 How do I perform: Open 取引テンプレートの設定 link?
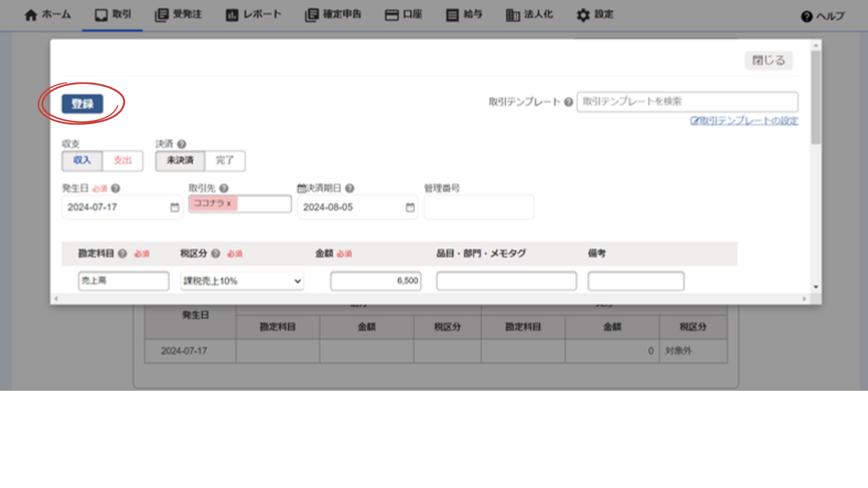[x=744, y=121]
